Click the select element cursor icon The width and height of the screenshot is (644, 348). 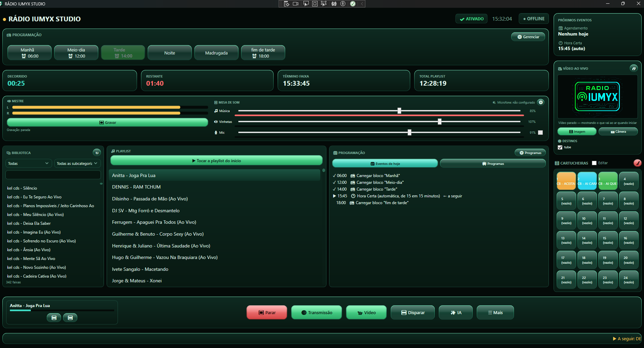pyautogui.click(x=306, y=4)
